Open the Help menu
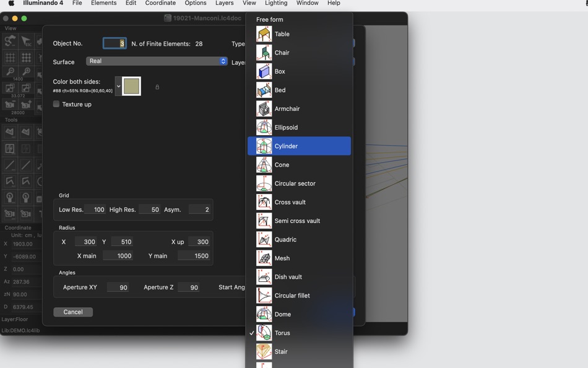 point(334,3)
